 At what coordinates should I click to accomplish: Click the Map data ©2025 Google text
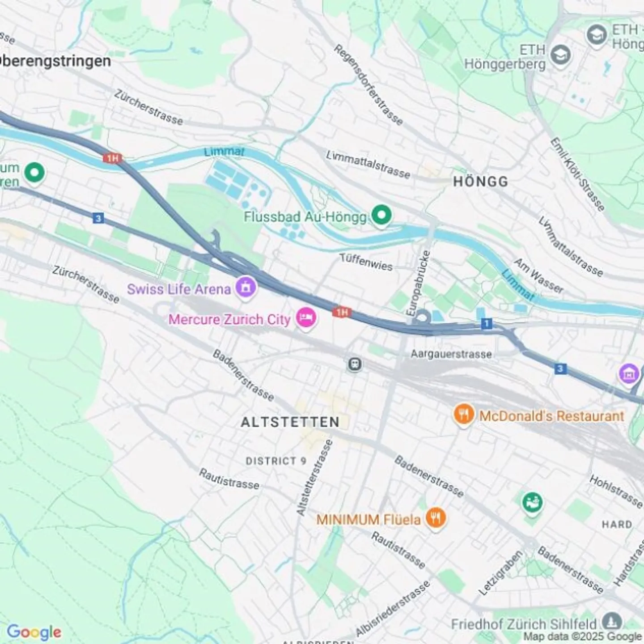[x=583, y=637]
